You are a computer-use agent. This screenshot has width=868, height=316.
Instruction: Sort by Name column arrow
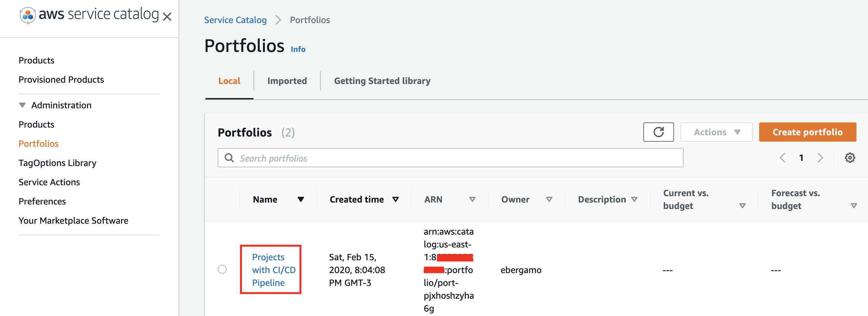301,199
